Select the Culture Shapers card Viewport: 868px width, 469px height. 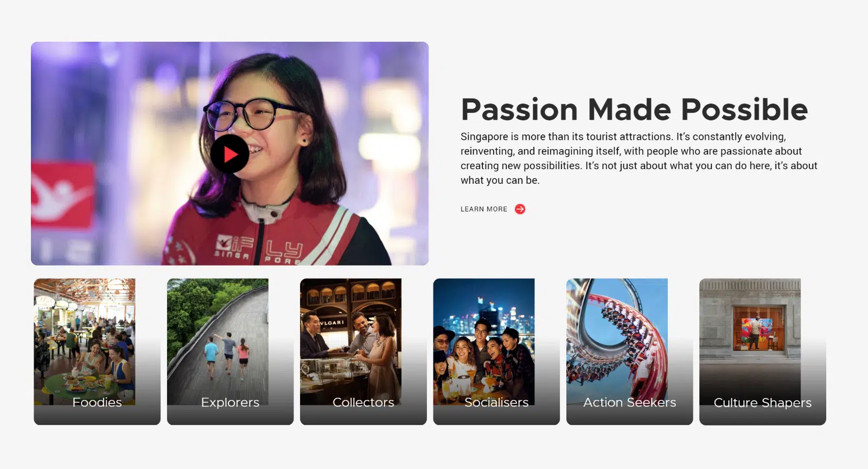coord(763,351)
